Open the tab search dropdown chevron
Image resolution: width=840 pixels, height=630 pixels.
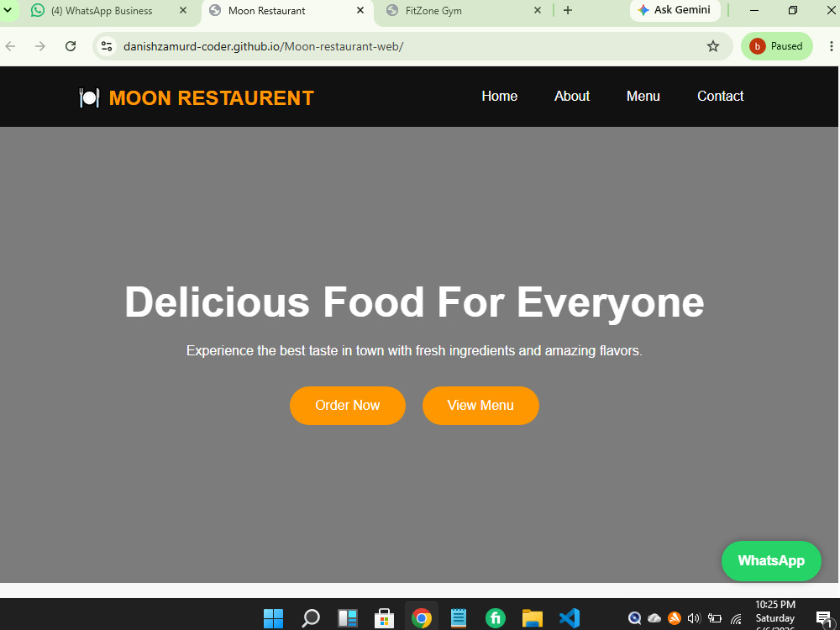pyautogui.click(x=8, y=10)
